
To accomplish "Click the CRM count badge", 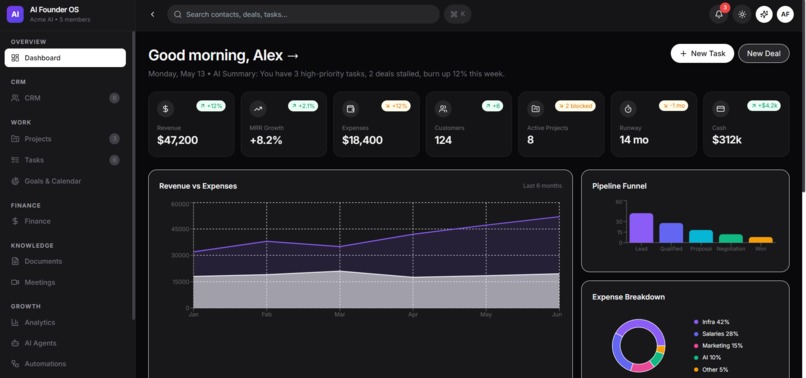I will pyautogui.click(x=114, y=98).
